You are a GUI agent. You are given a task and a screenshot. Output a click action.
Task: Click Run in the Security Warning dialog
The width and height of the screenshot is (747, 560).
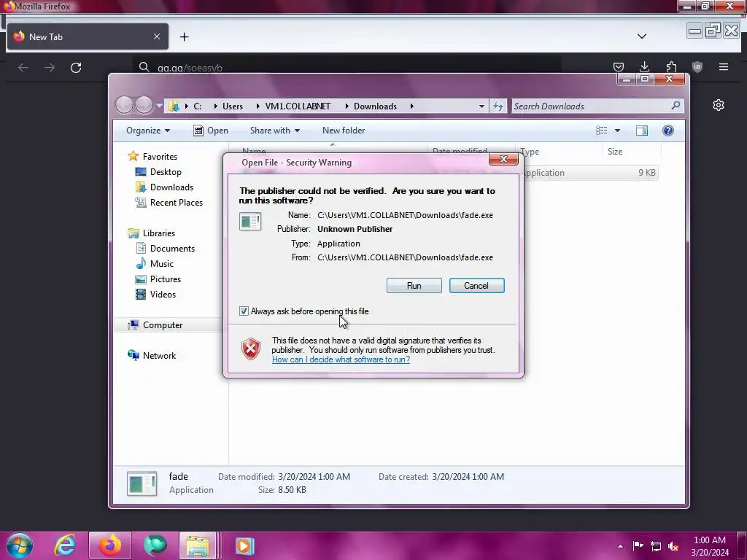(x=414, y=286)
